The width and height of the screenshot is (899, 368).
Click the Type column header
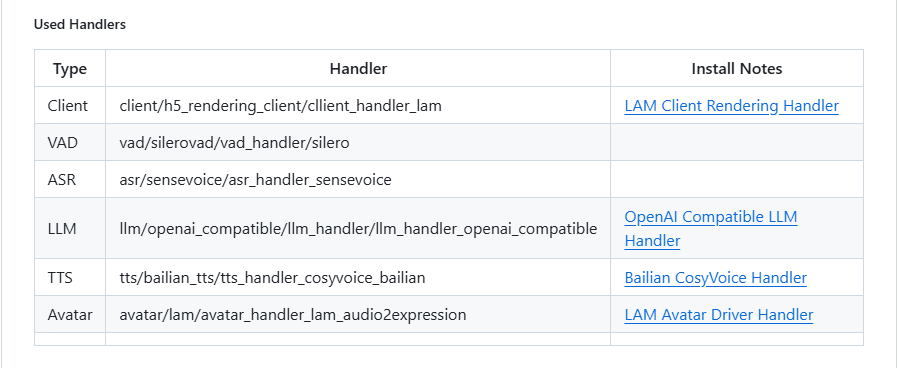pos(70,69)
